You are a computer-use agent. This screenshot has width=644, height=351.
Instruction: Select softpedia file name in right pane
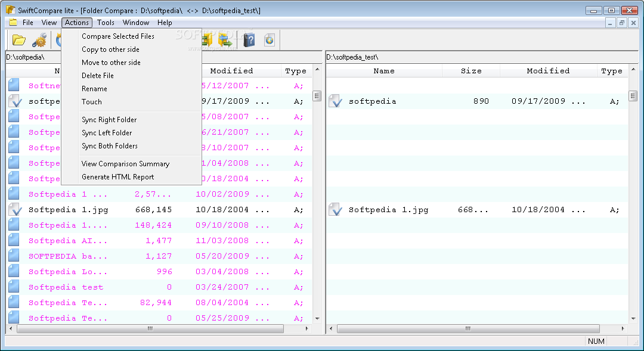coord(372,101)
